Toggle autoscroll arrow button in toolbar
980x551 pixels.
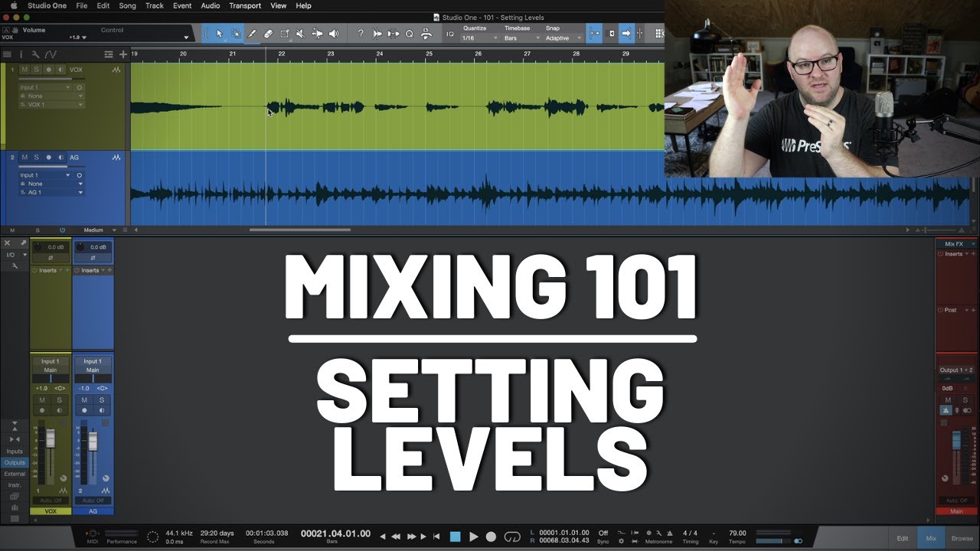point(626,34)
